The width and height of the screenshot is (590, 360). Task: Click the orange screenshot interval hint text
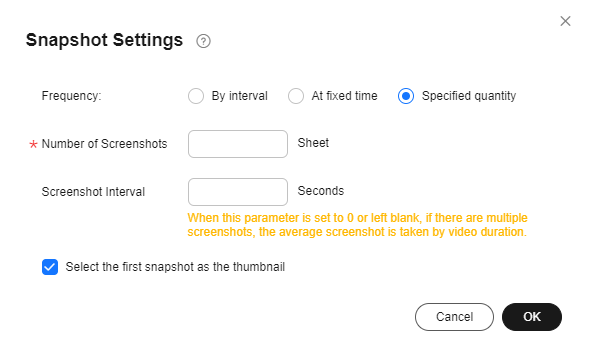tap(357, 225)
